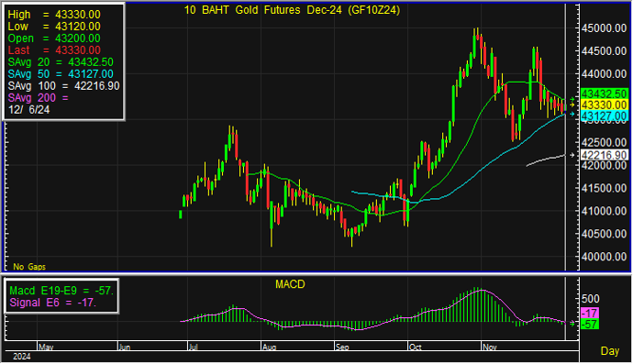Select the Signal E6 legend entry

[52, 303]
